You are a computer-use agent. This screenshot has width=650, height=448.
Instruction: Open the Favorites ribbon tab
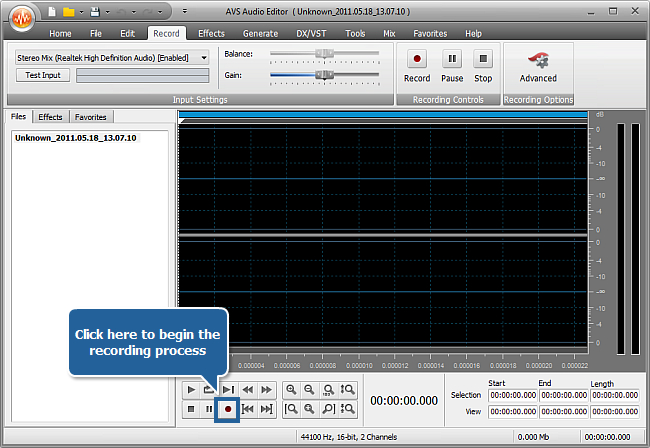point(430,34)
